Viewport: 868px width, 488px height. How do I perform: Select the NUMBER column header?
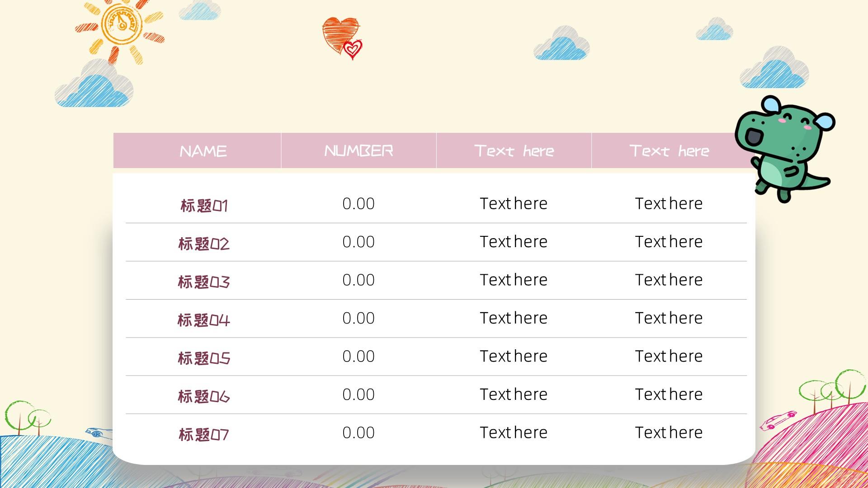359,150
